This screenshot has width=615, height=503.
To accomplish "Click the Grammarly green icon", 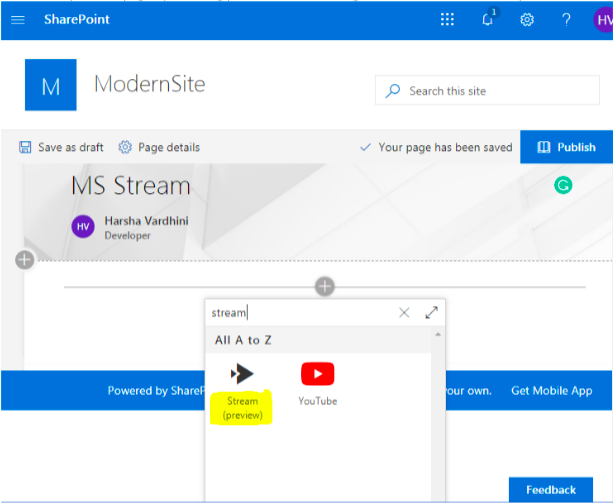I will pos(563,185).
